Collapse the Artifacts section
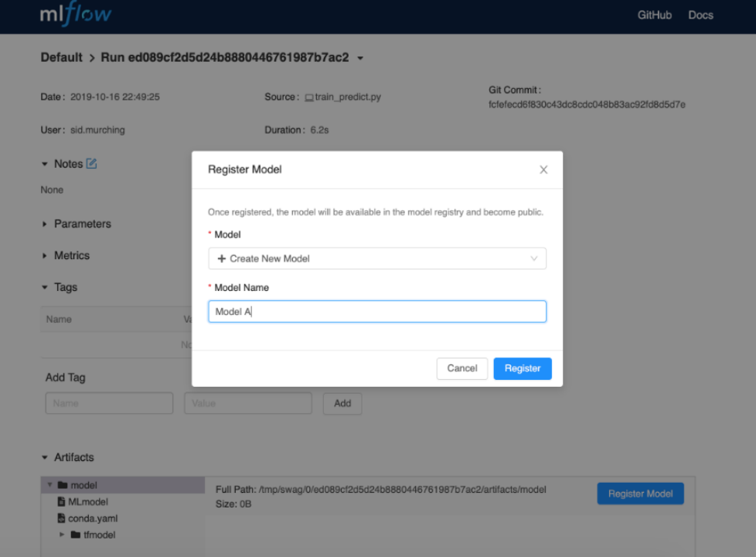 tap(45, 457)
